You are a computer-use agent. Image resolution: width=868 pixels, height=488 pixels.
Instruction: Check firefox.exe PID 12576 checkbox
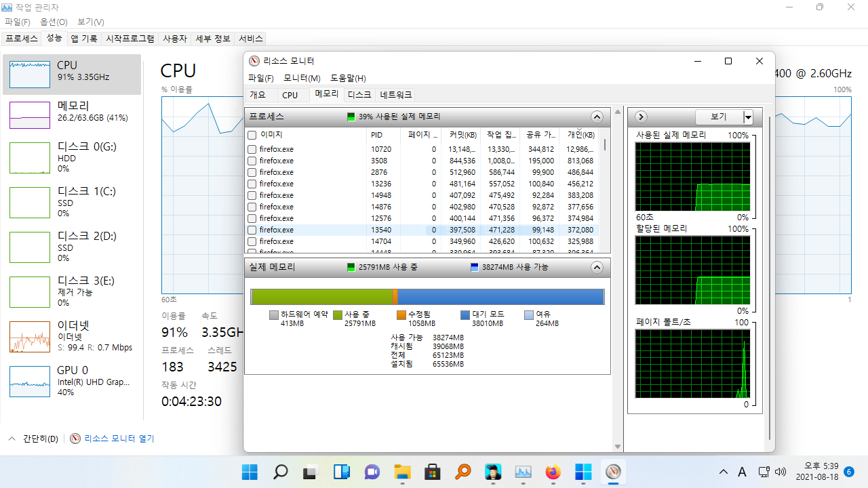click(x=252, y=218)
